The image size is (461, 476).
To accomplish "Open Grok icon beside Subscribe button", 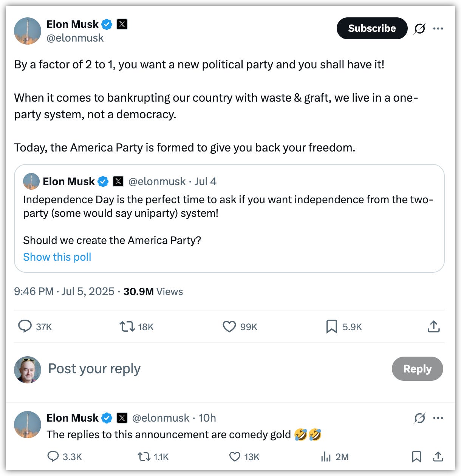I will (x=419, y=28).
